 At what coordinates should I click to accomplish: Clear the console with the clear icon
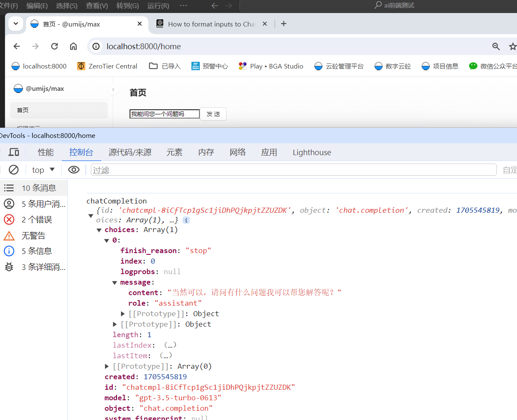tap(13, 169)
